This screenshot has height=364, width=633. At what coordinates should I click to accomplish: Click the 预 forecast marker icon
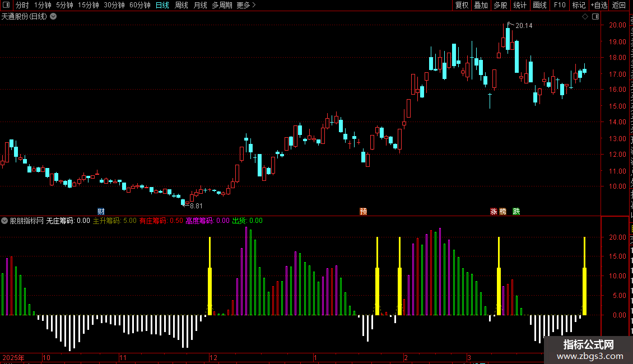point(364,212)
